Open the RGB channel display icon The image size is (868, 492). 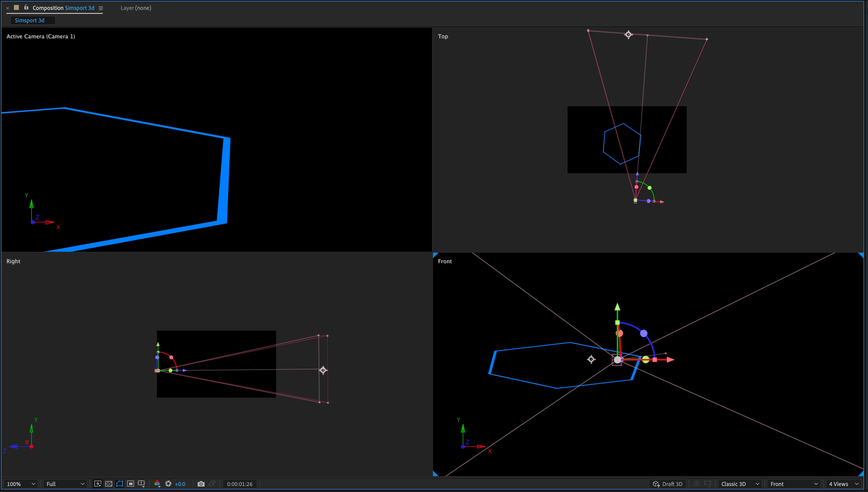(157, 484)
